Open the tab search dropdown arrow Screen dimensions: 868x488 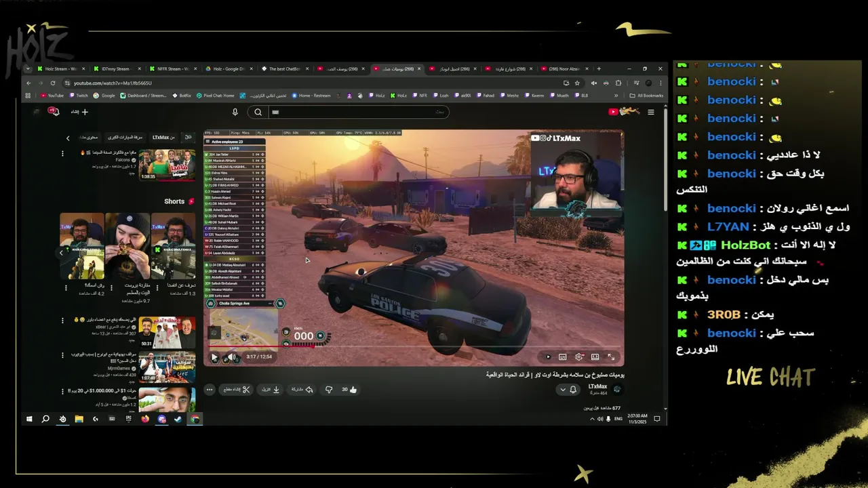(28, 68)
